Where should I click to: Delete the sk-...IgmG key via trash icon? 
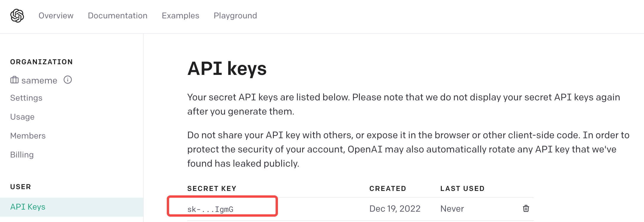pyautogui.click(x=526, y=208)
